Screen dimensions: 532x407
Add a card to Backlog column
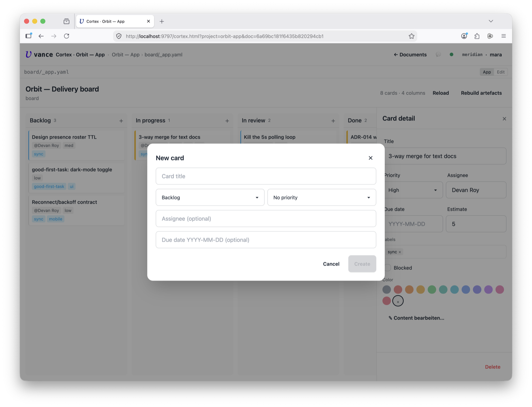pyautogui.click(x=121, y=121)
